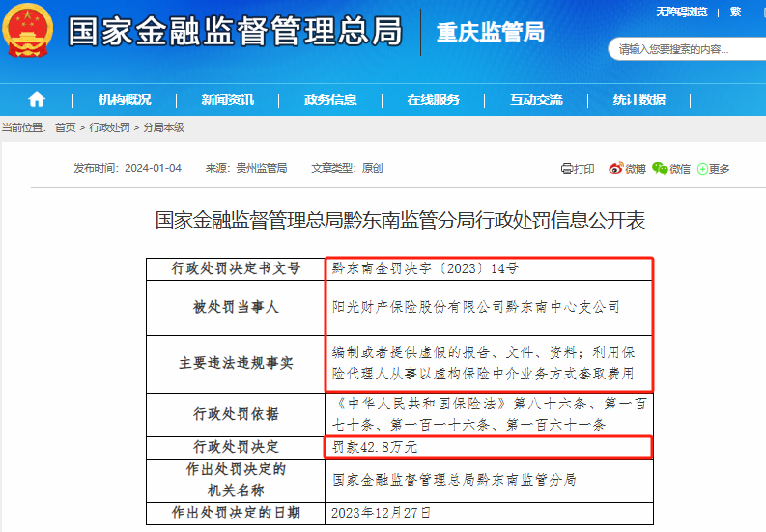Open the 新闻资讯 menu
Image resolution: width=766 pixels, height=532 pixels.
coord(228,99)
